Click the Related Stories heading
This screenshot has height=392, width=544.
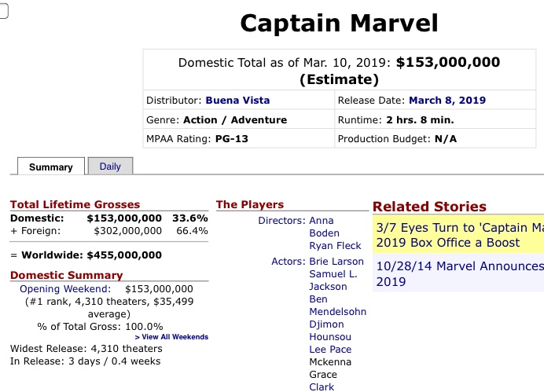(x=429, y=206)
